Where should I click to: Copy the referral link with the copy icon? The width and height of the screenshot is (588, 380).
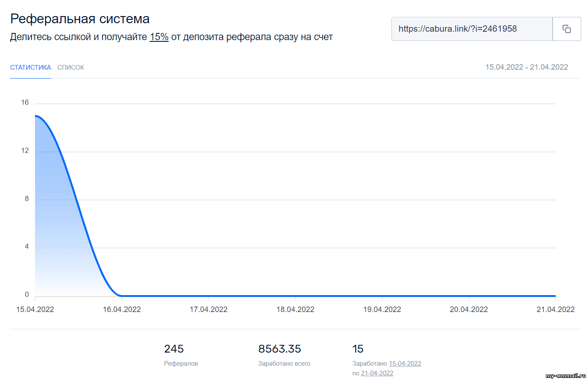[566, 29]
